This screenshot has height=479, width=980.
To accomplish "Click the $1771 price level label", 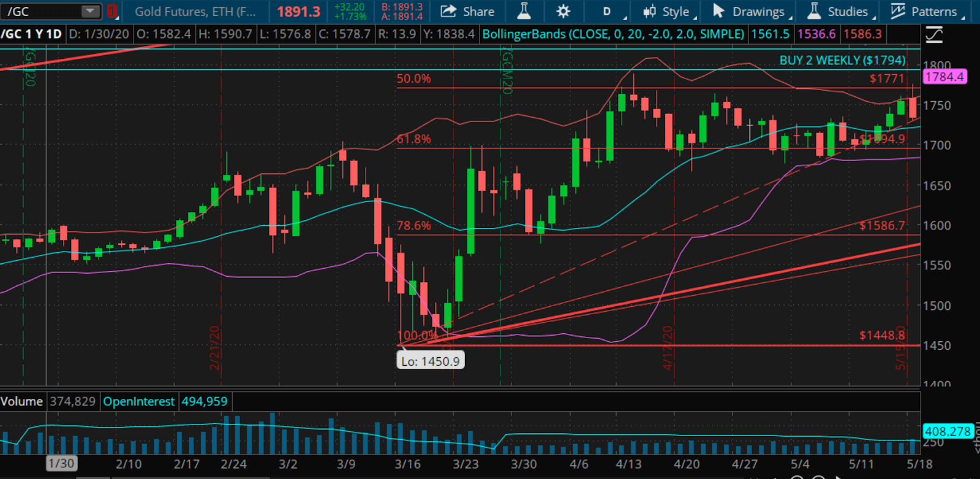I will 887,78.
